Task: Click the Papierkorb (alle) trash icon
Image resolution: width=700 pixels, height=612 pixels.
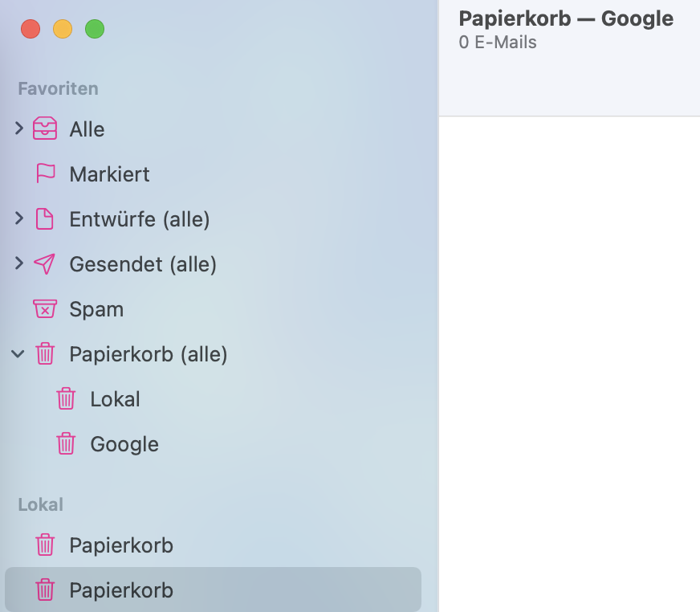Action: coord(45,354)
